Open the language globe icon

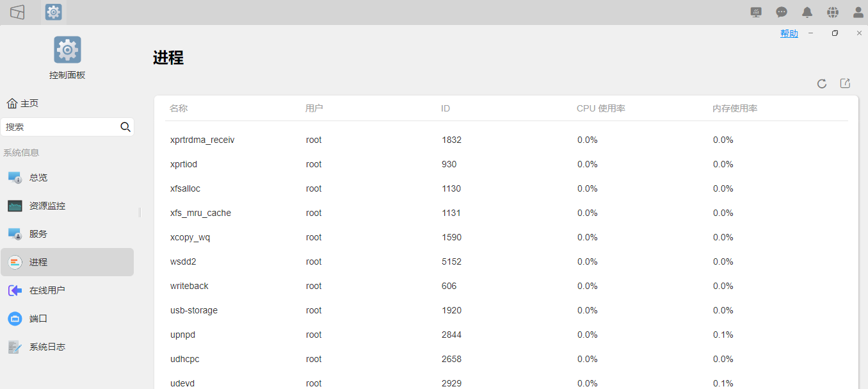click(x=833, y=12)
